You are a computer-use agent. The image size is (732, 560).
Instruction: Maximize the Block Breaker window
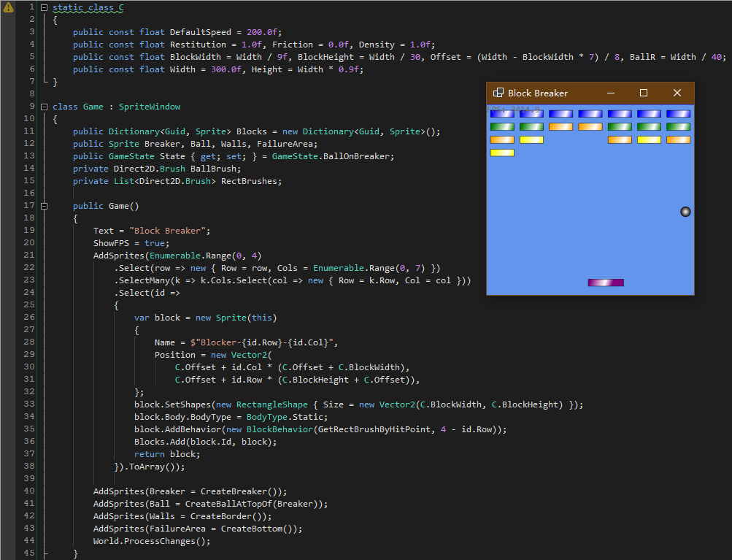pyautogui.click(x=643, y=93)
